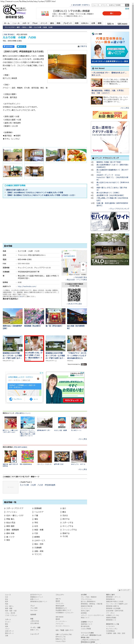Open the ホーム nav tab
This screenshot has width=134, height=644.
point(7,23)
